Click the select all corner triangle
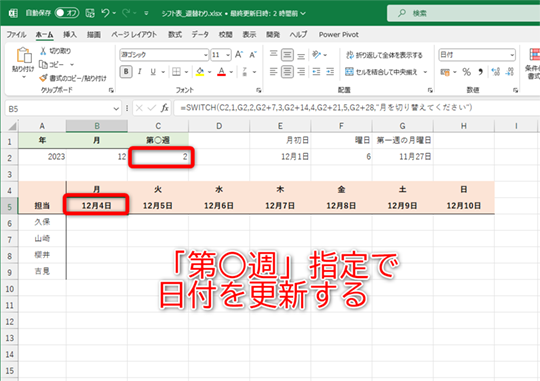This screenshot has height=381, width=540. (x=11, y=126)
